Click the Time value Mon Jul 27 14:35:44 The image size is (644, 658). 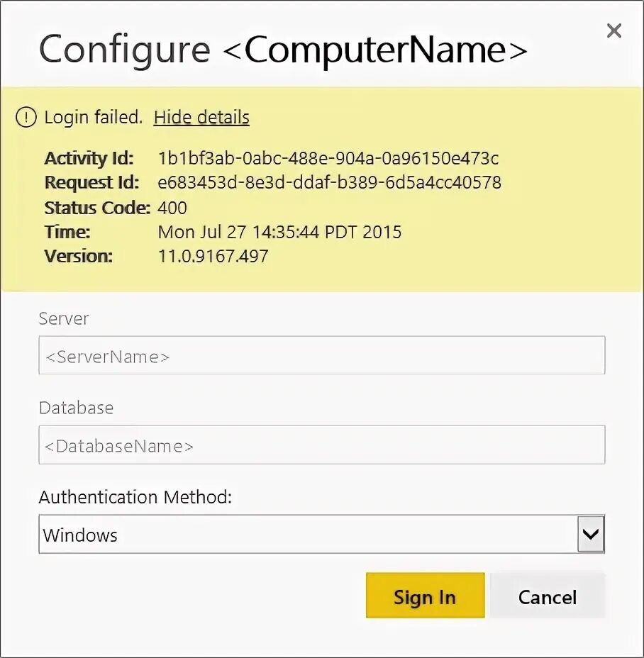click(238, 232)
